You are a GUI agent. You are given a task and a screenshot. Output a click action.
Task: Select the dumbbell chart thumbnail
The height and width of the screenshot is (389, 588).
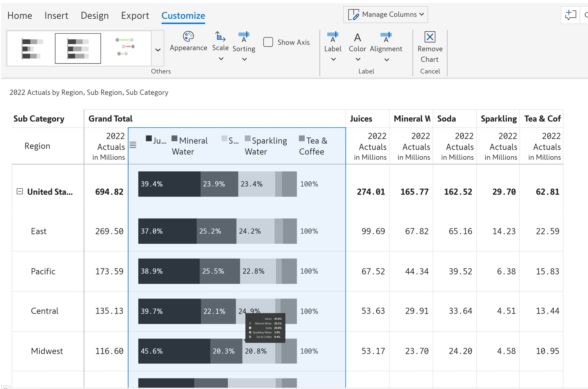pos(125,47)
